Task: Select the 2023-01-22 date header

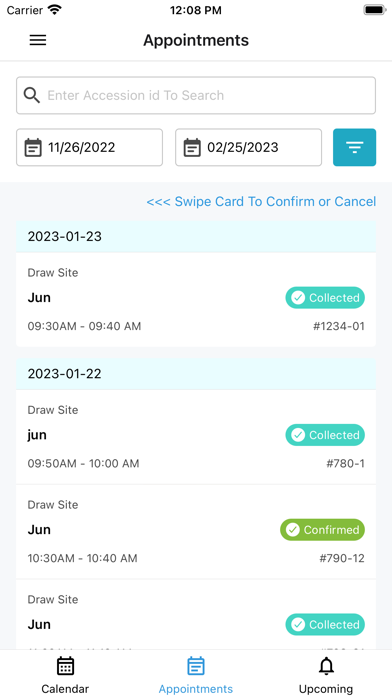Action: [x=196, y=374]
